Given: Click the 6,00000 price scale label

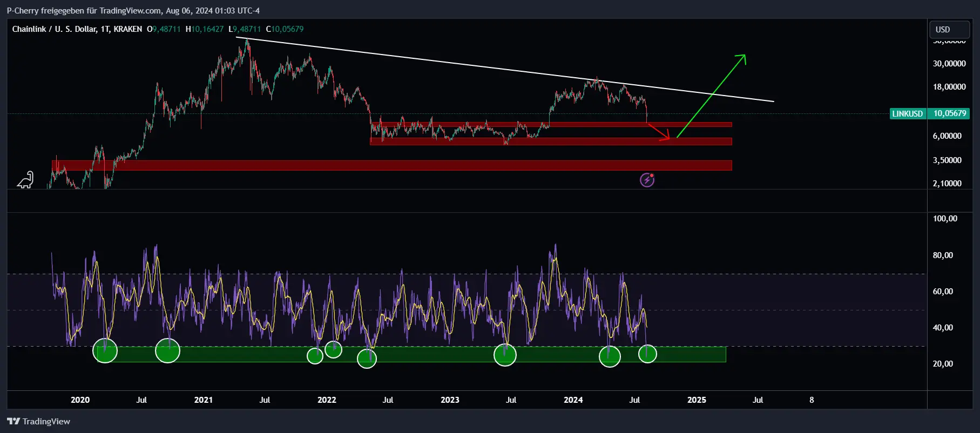Looking at the screenshot, I should click(947, 136).
